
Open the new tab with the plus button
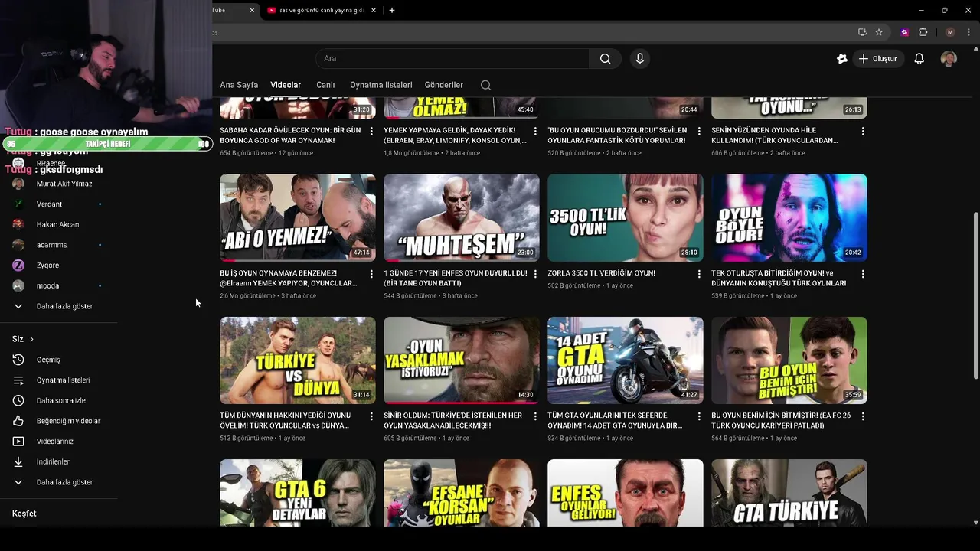(392, 10)
